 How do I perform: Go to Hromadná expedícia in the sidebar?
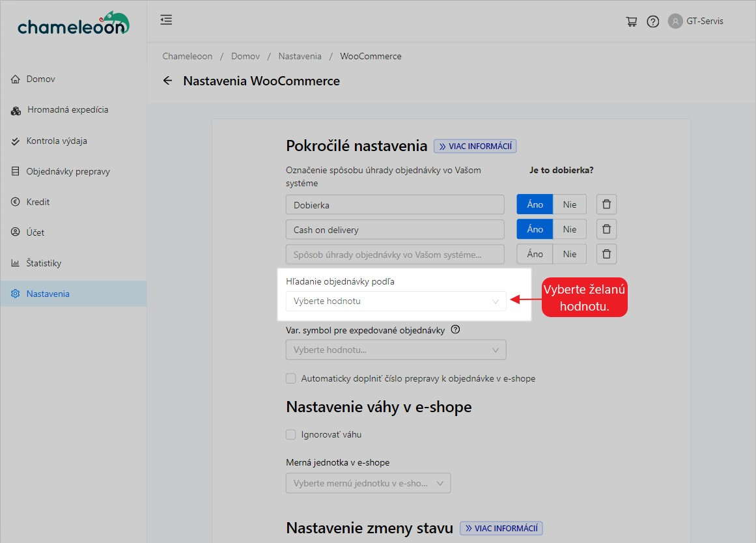click(x=68, y=110)
